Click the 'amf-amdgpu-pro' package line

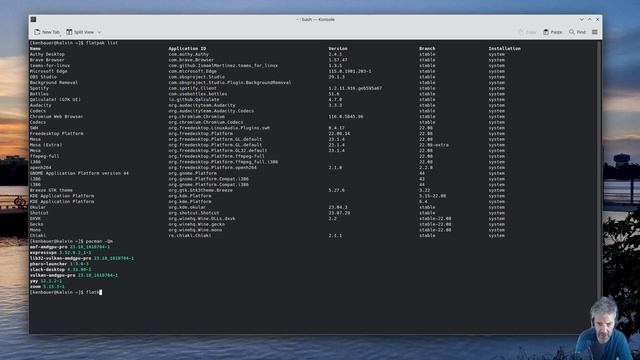(70, 247)
